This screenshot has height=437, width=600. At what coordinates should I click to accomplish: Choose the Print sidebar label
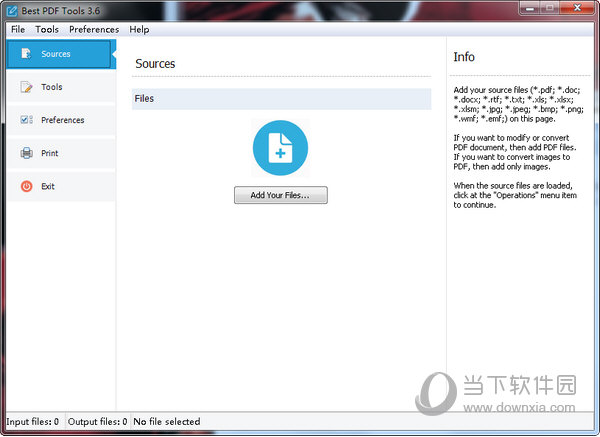50,153
